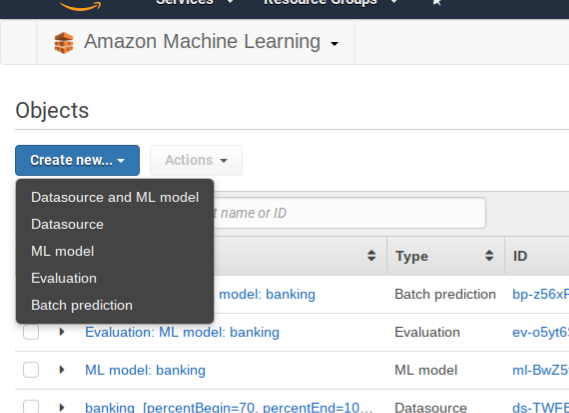
Task: Expand the ML model: banking row
Action: pyautogui.click(x=62, y=369)
